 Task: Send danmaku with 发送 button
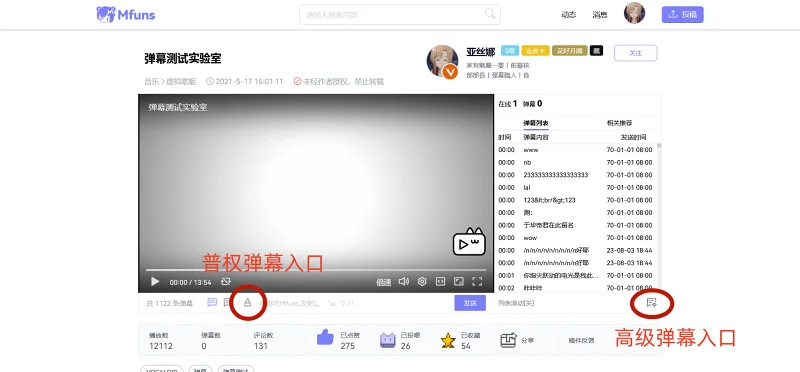point(470,303)
